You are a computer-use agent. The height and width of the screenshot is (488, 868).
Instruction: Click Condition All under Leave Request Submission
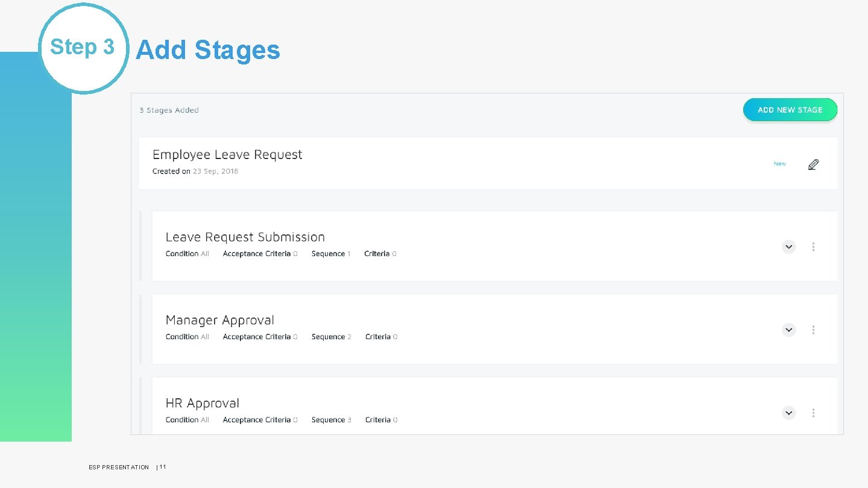coord(187,254)
